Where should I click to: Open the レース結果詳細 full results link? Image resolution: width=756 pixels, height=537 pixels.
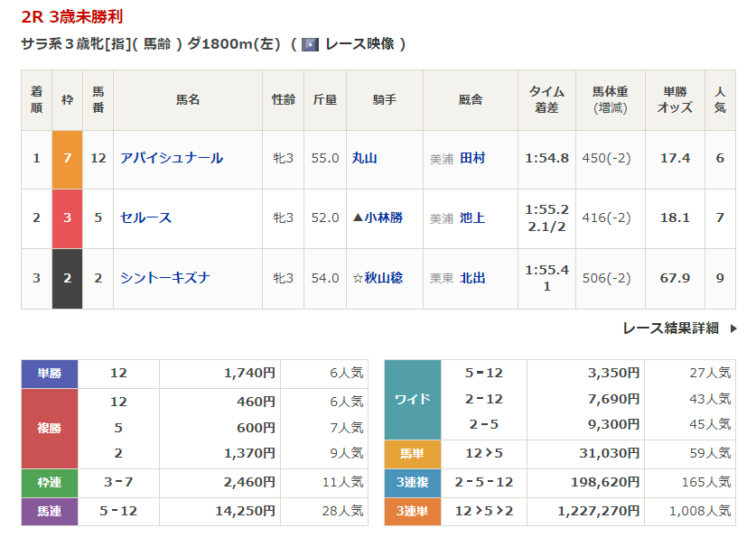pos(670,329)
